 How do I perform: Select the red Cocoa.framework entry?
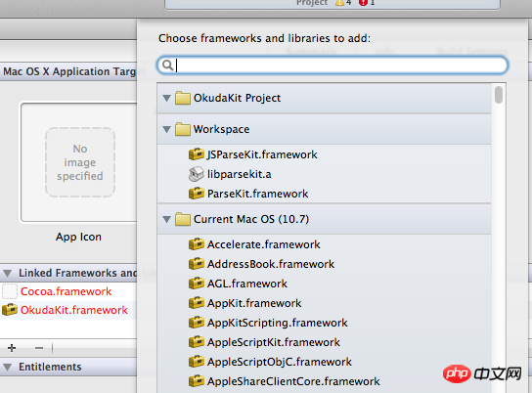tap(66, 291)
